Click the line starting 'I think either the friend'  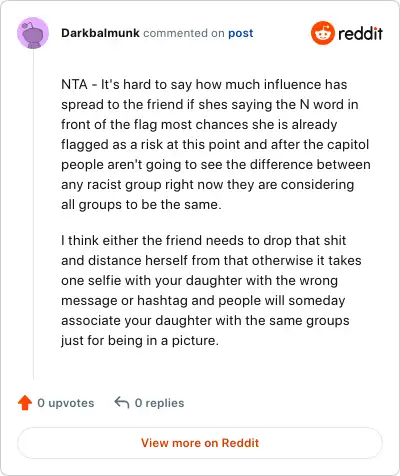204,240
